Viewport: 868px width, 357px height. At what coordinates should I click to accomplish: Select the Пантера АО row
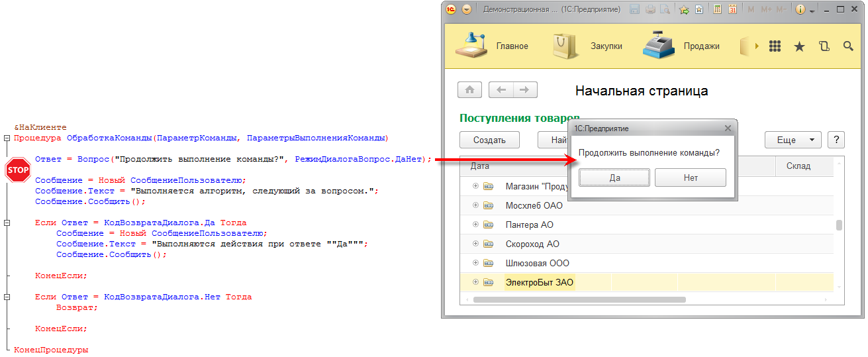[647, 225]
